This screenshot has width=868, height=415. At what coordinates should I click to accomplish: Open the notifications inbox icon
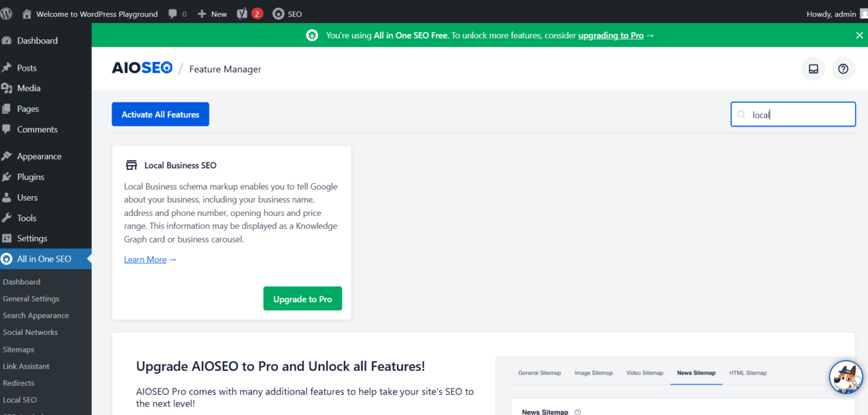pos(813,69)
